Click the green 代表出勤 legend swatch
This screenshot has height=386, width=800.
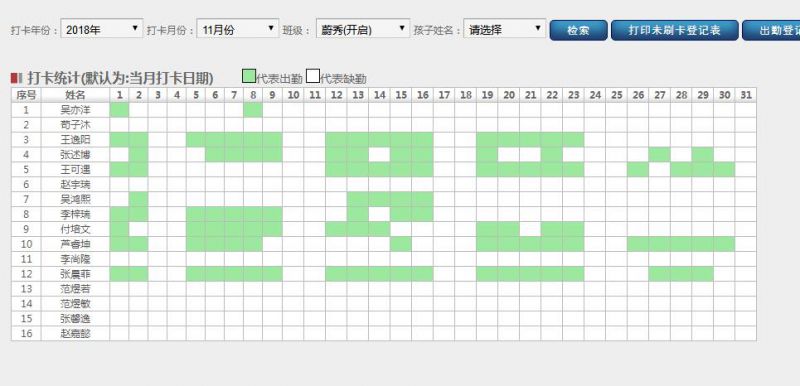[248, 76]
